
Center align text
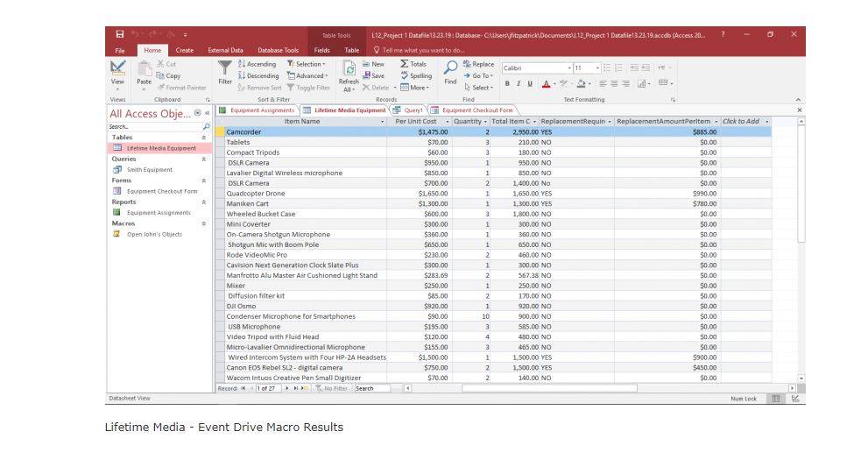point(615,83)
